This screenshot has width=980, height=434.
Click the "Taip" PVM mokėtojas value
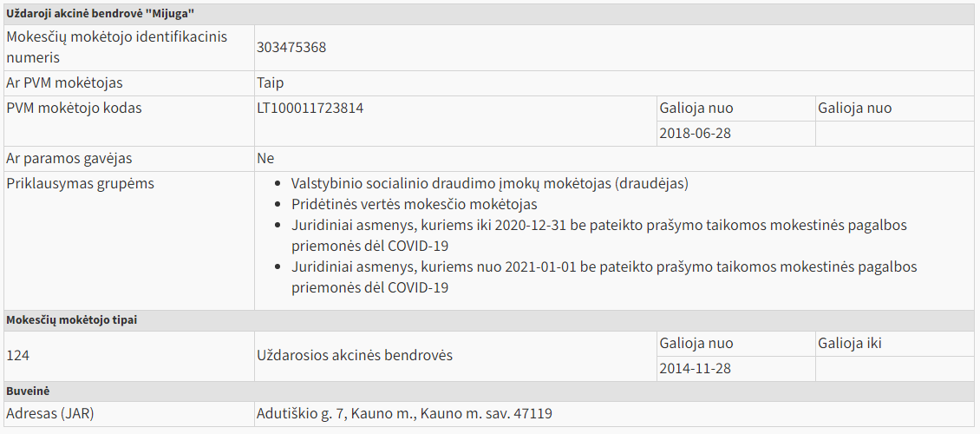tap(270, 83)
